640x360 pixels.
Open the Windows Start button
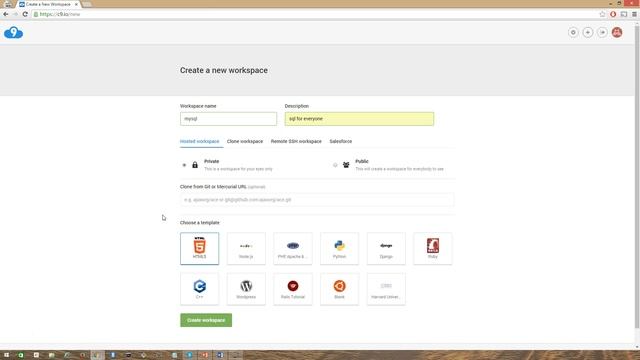[x=7, y=355]
